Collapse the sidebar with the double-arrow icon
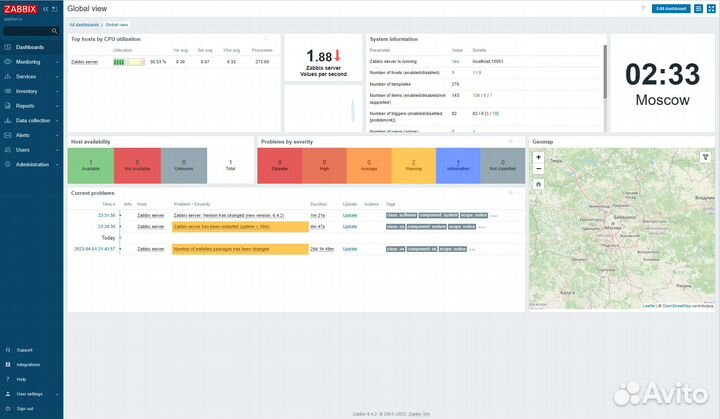 click(45, 8)
